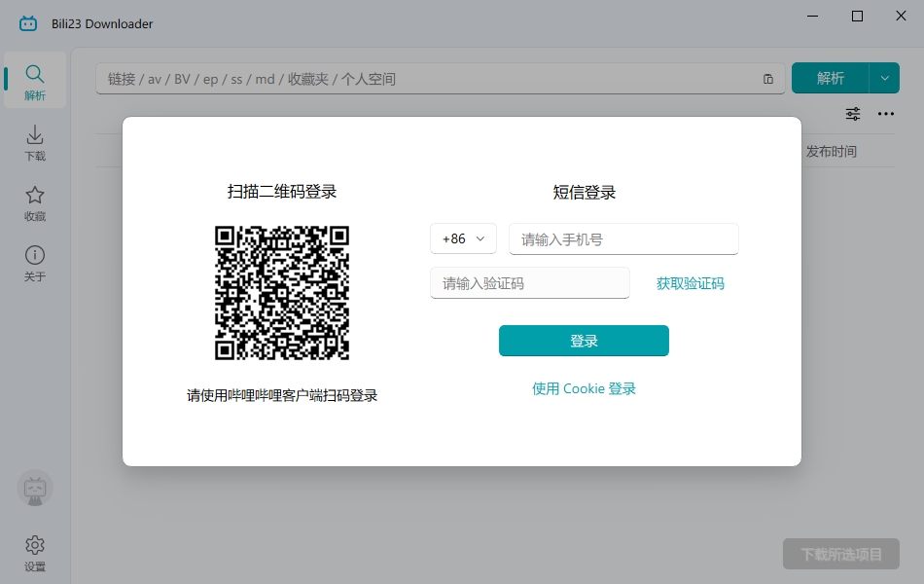Open the 解析 search sidebar icon
924x584 pixels.
click(35, 80)
